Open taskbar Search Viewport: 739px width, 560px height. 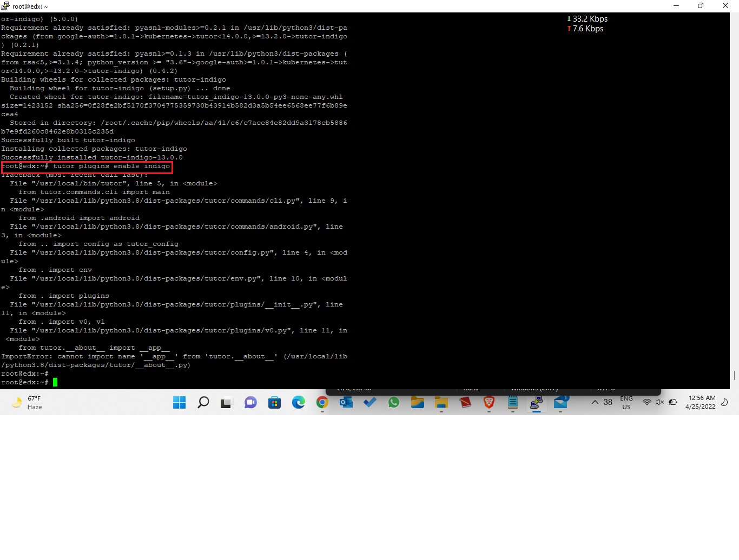click(x=203, y=402)
